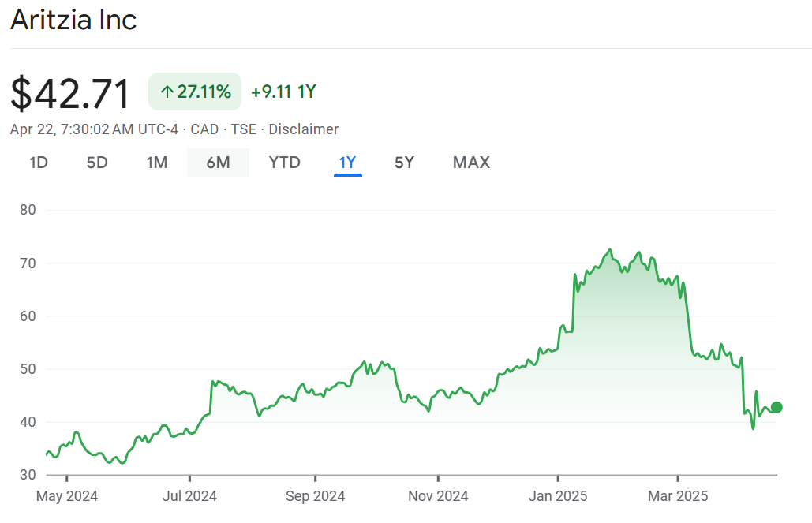This screenshot has height=523, width=812.
Task: Click the green endpoint dot on chart
Action: [776, 407]
